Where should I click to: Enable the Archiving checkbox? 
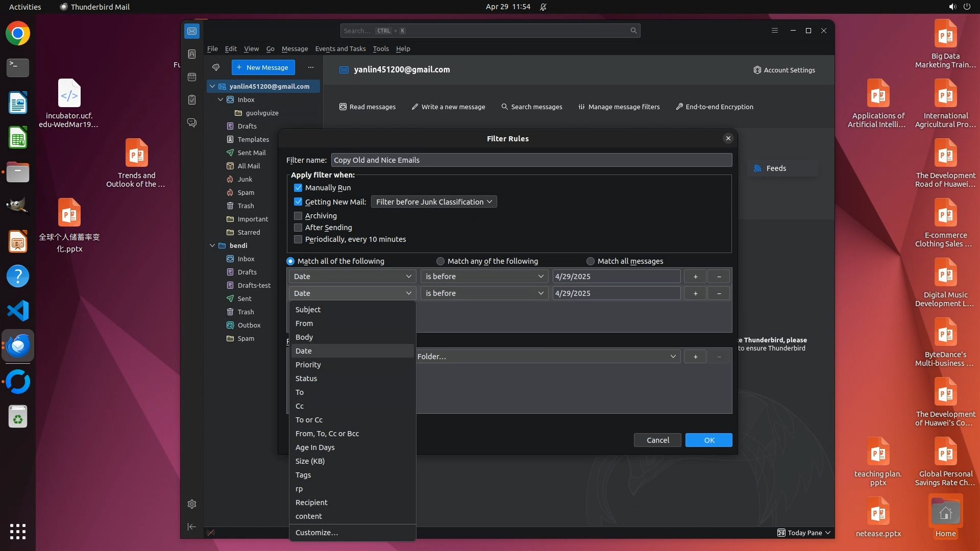click(x=298, y=216)
